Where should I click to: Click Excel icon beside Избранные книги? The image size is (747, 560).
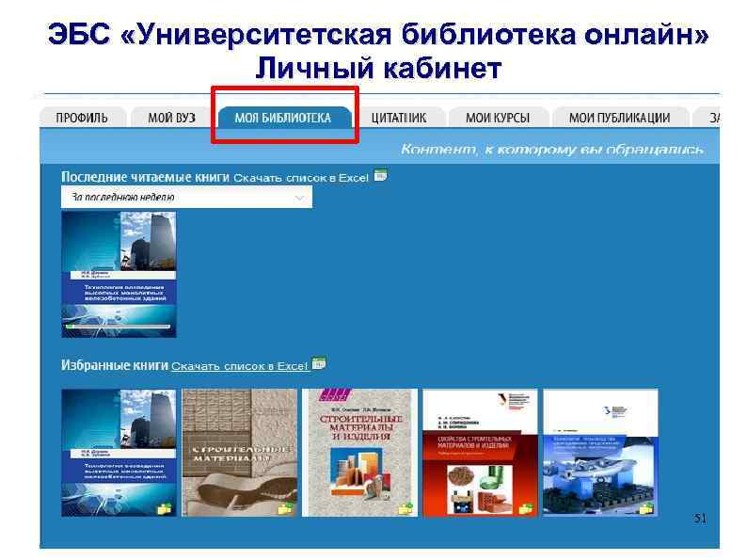point(319,363)
